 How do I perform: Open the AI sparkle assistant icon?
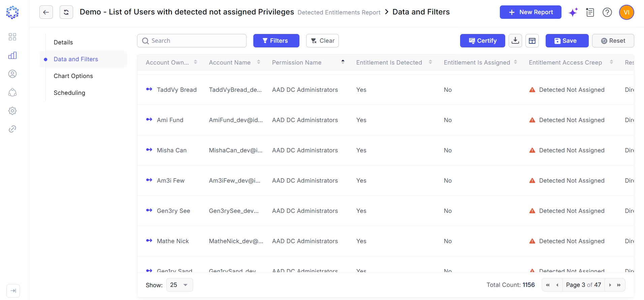(573, 12)
